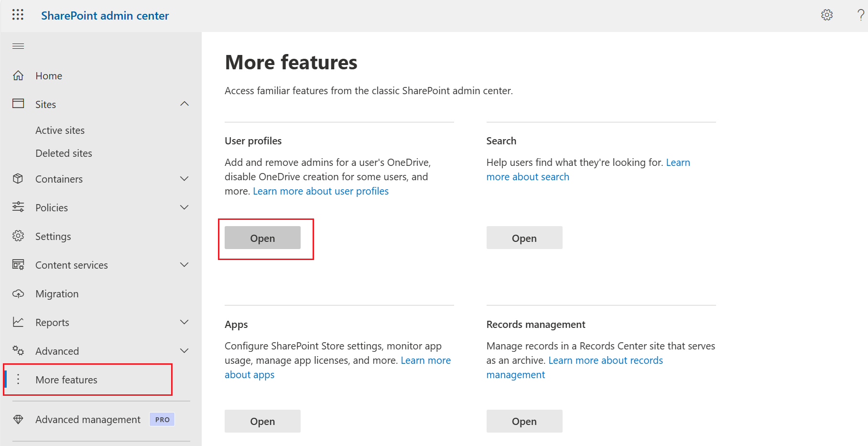This screenshot has width=868, height=446.
Task: Click the Advanced management diamond icon
Action: point(18,419)
